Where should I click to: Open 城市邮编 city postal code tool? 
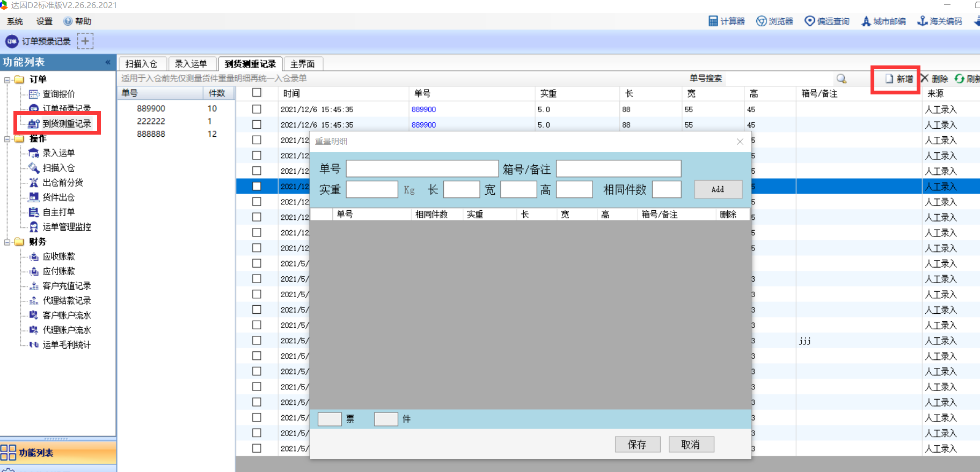pos(883,21)
